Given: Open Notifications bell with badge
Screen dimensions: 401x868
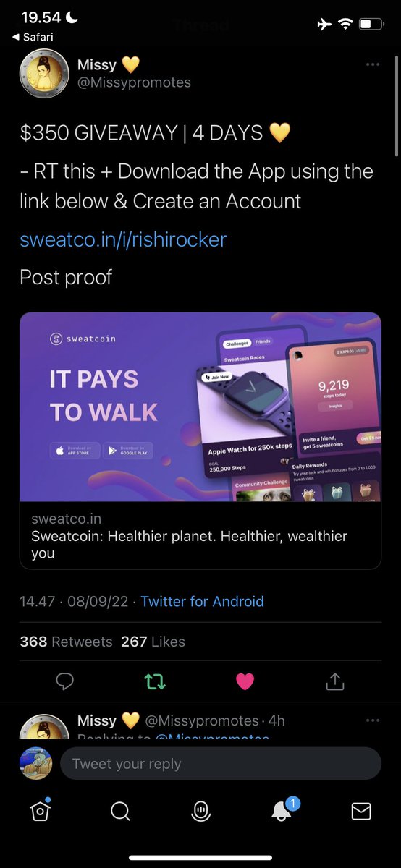Looking at the screenshot, I should click(282, 809).
